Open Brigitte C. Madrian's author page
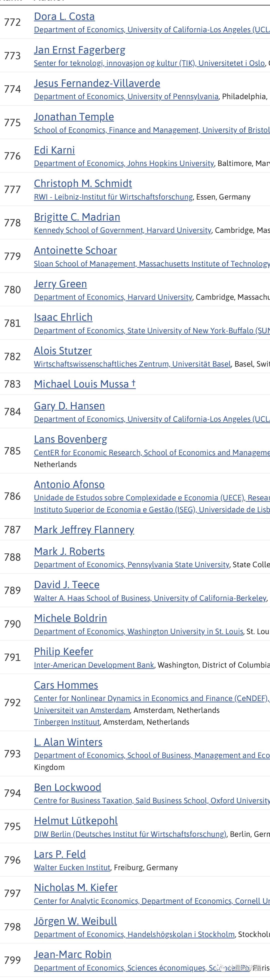 click(x=77, y=217)
